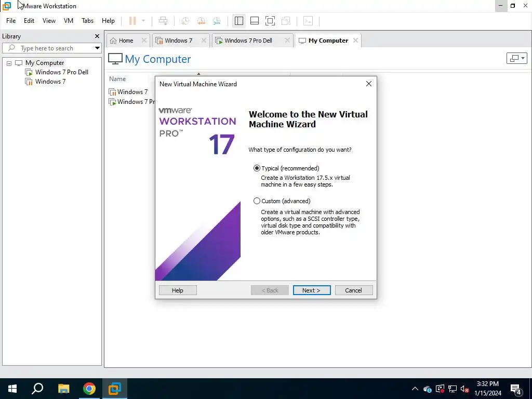Open the Tabs menu
This screenshot has width=532, height=399.
click(x=87, y=21)
